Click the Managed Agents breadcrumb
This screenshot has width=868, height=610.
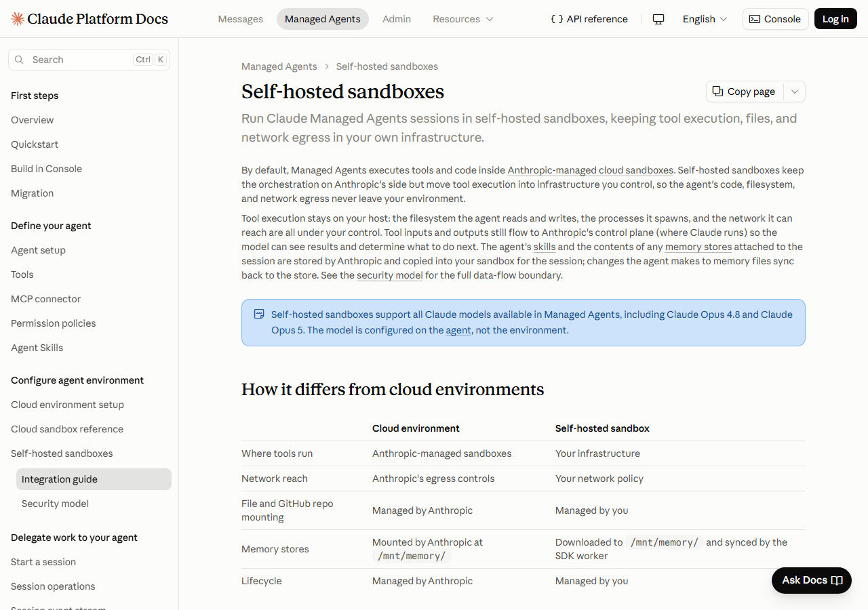279,66
